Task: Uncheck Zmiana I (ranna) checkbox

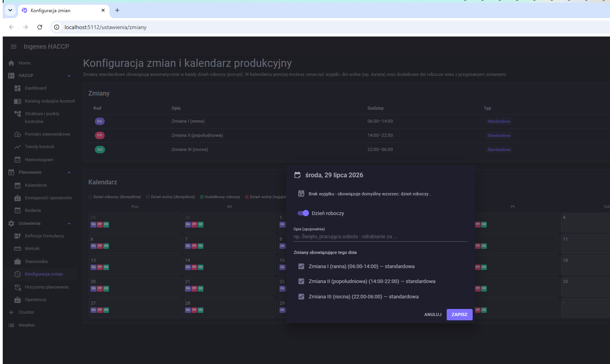Action: coord(301,266)
